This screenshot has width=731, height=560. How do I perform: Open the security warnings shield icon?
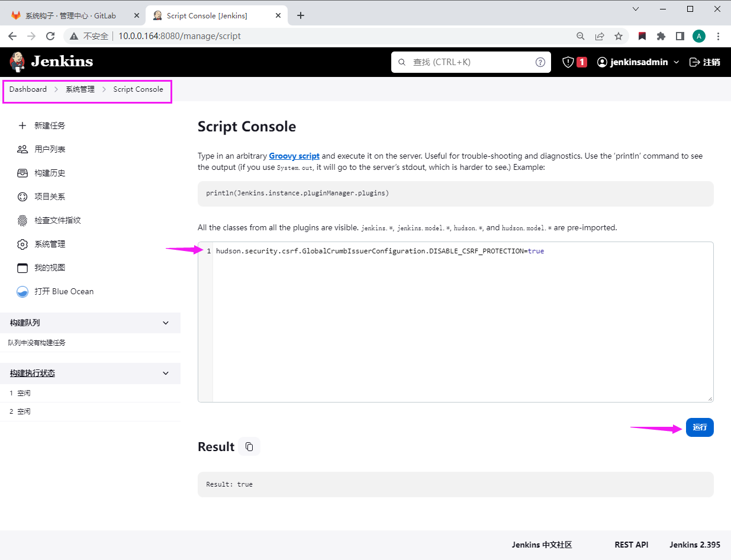click(x=568, y=62)
